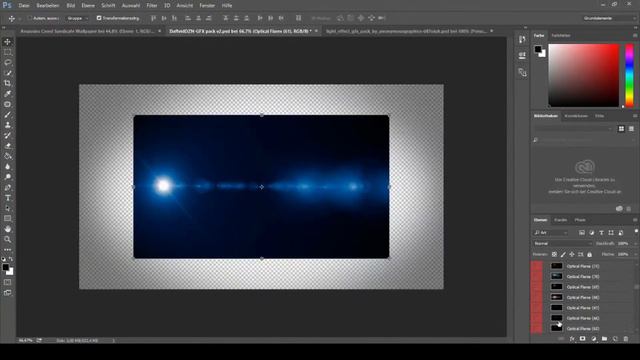Select the Clone Stamp tool
The image size is (640, 360).
[7, 125]
